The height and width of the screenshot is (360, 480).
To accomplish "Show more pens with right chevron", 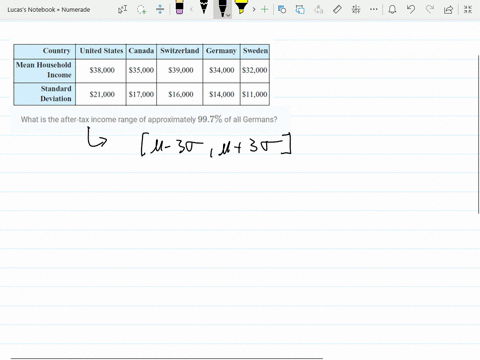I will coord(254,9).
